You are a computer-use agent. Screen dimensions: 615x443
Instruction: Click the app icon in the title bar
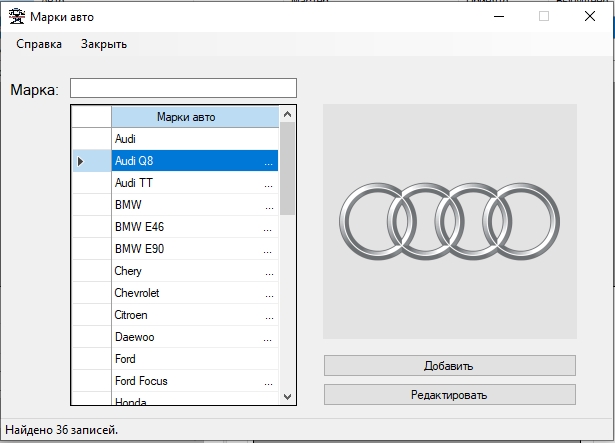[x=16, y=16]
